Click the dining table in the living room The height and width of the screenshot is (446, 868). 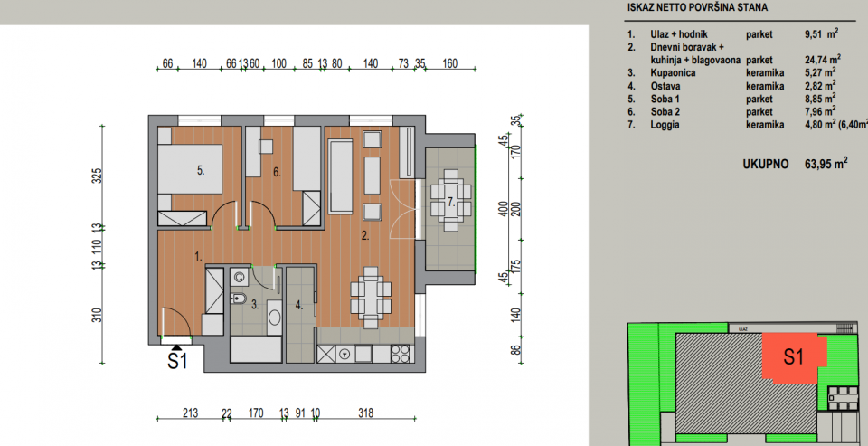pos(371,298)
